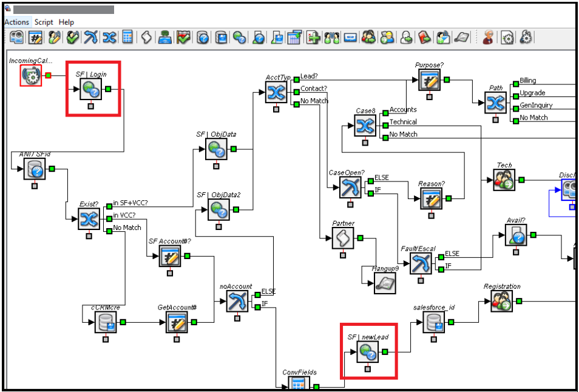The height and width of the screenshot is (392, 579).
Task: Select the Play prompt module tool
Action: [x=17, y=37]
